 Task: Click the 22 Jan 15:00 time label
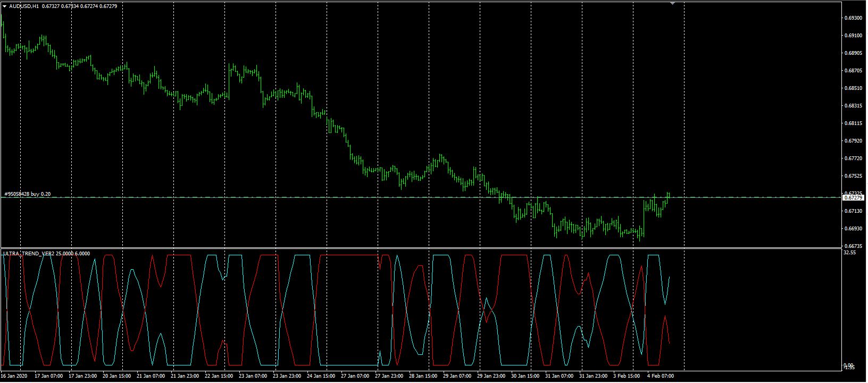click(219, 376)
